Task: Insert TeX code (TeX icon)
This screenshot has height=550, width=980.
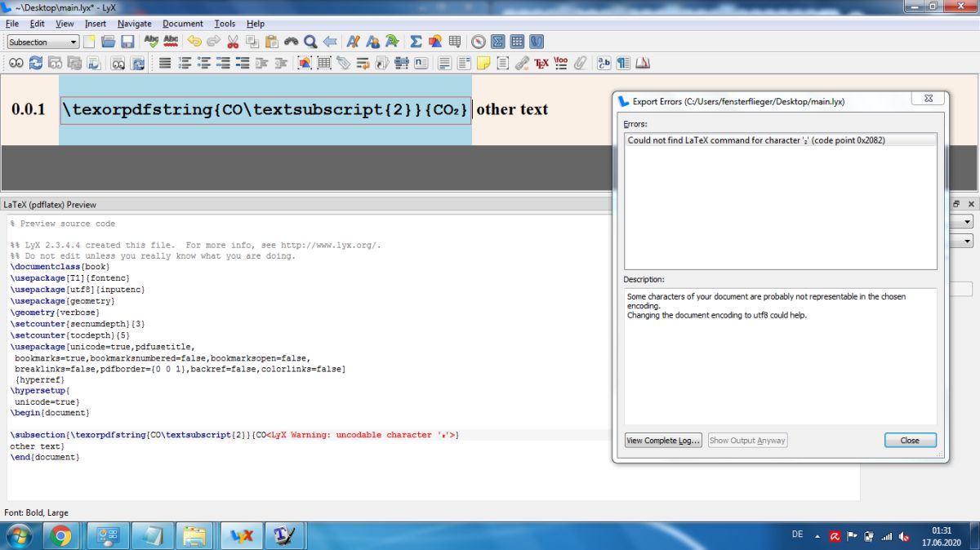Action: [x=541, y=63]
